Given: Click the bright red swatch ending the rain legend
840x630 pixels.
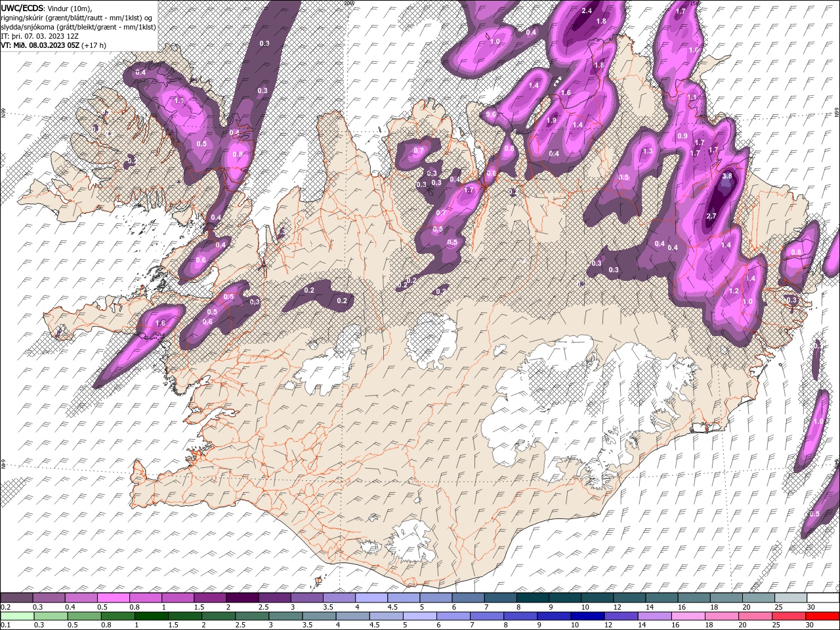Looking at the screenshot, I should click(x=822, y=616).
